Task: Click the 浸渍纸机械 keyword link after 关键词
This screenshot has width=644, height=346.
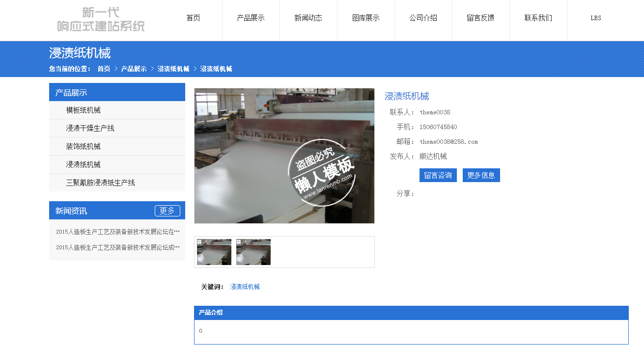Action: (245, 287)
